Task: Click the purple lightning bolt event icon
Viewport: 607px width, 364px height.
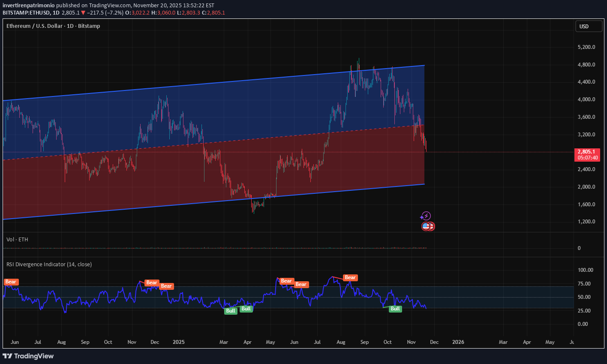Action: (426, 216)
